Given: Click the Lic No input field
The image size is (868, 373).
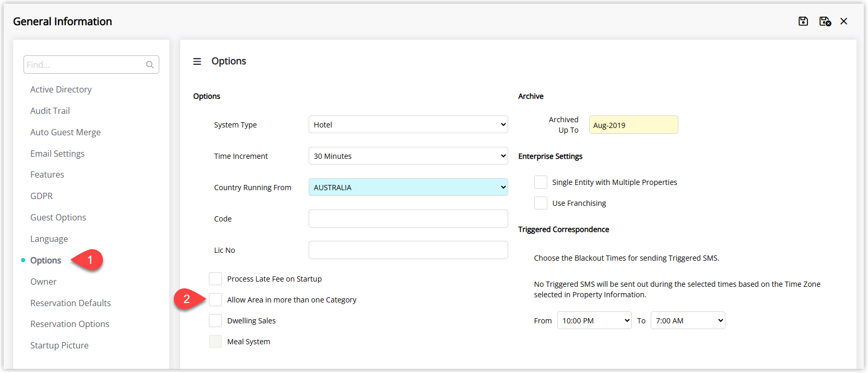Looking at the screenshot, I should click(x=408, y=250).
